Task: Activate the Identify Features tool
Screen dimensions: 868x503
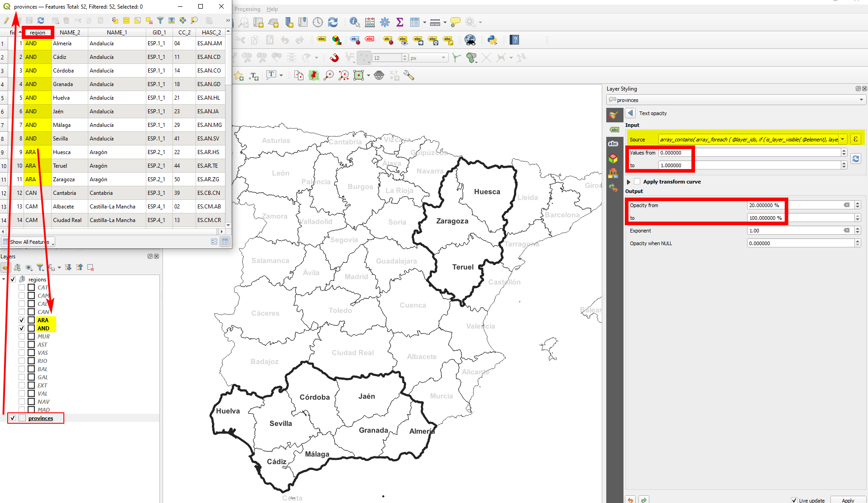Action: click(355, 22)
